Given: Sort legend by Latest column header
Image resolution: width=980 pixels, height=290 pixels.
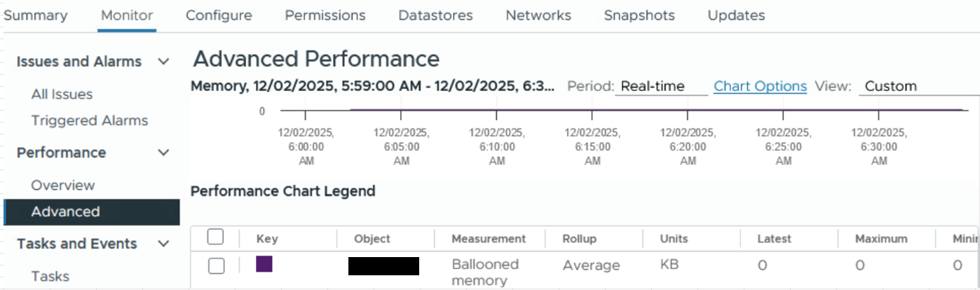Looking at the screenshot, I should 774,239.
